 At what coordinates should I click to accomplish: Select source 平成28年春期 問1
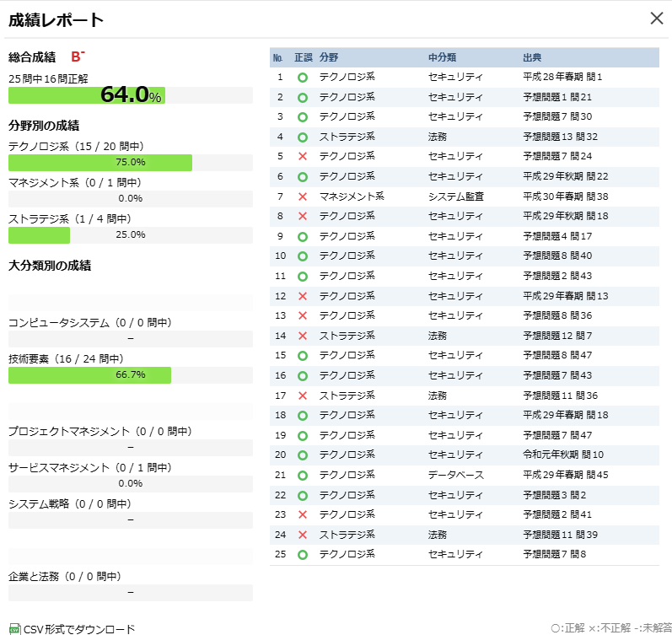[x=562, y=78]
